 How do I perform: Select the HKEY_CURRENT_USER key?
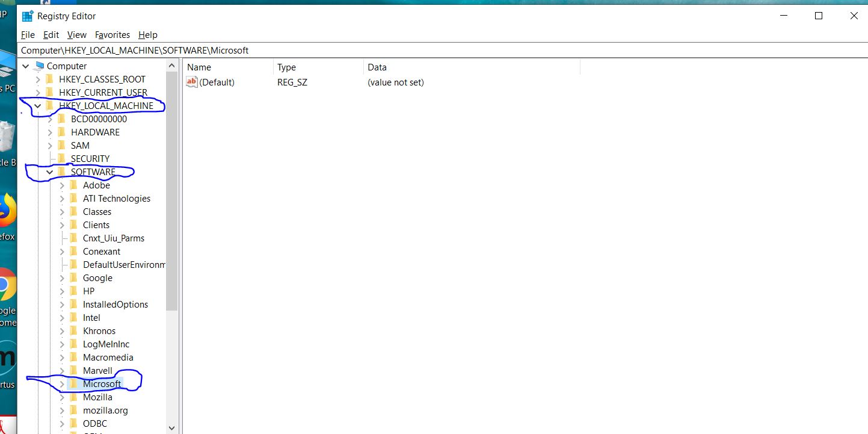point(103,93)
